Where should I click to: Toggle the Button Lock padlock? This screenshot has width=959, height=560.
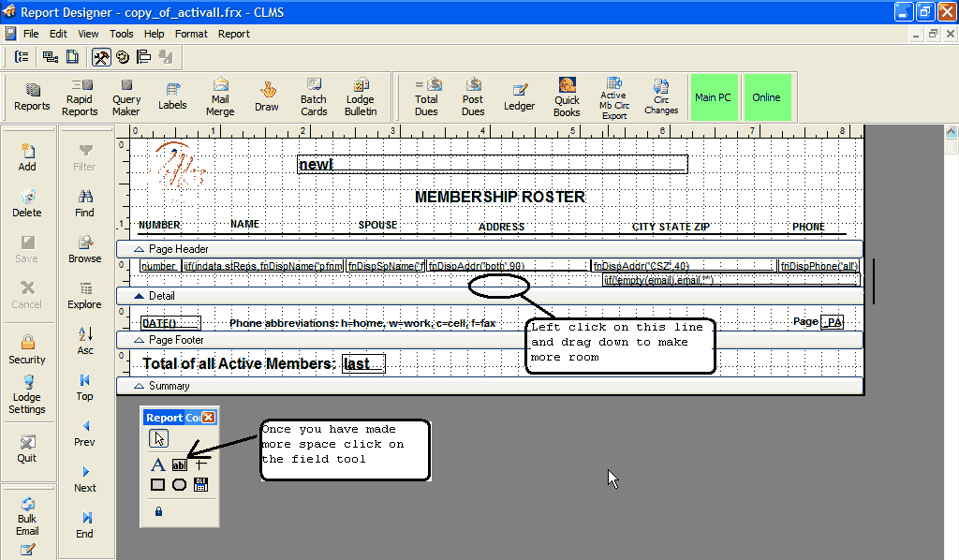point(158,511)
